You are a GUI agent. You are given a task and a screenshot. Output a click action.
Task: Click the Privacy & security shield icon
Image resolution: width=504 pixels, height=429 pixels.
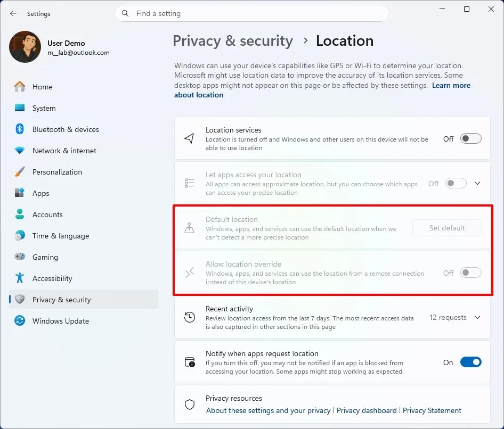coord(20,299)
